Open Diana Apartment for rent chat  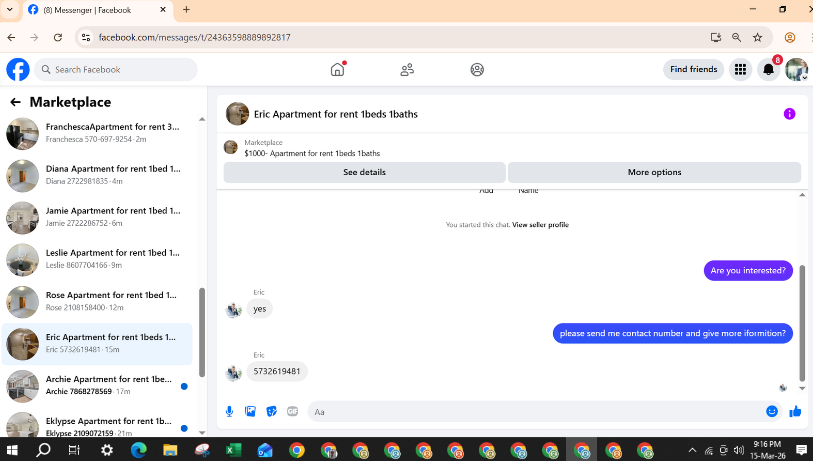[97, 175]
